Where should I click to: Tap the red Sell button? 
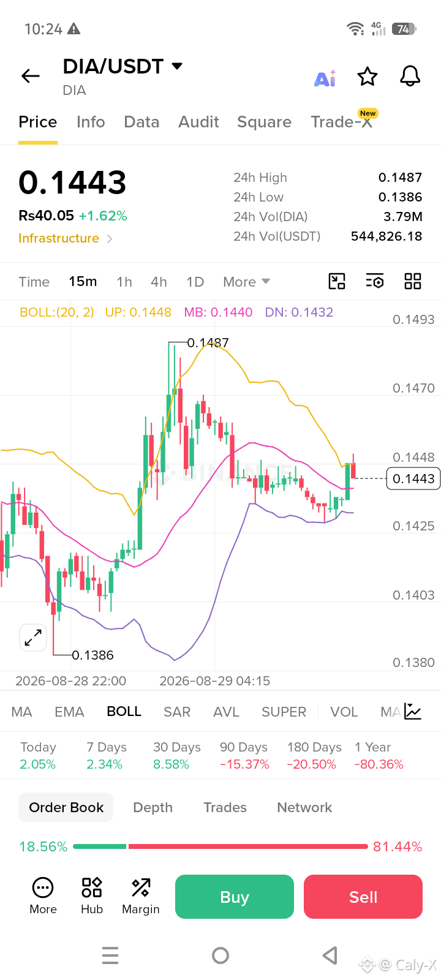tap(363, 897)
